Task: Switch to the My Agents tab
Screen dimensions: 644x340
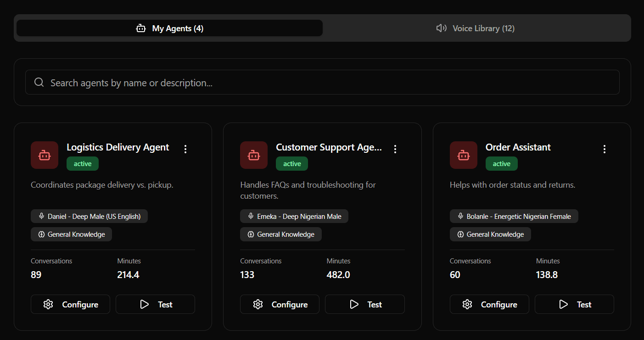Action: tap(169, 28)
